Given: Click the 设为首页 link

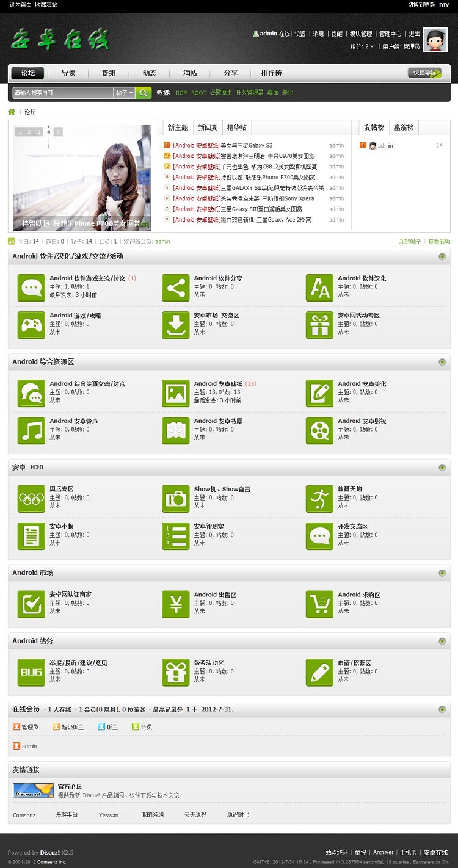Looking at the screenshot, I should tap(20, 5).
